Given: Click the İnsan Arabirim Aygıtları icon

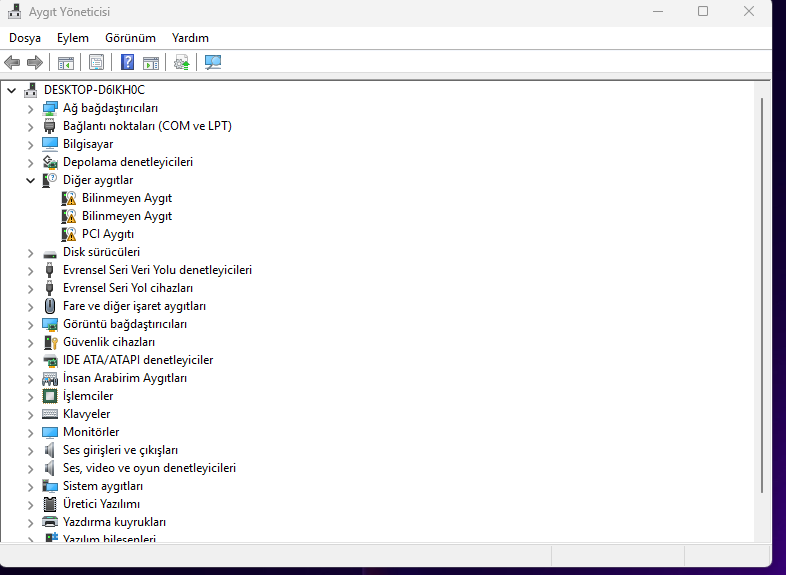Looking at the screenshot, I should (50, 378).
